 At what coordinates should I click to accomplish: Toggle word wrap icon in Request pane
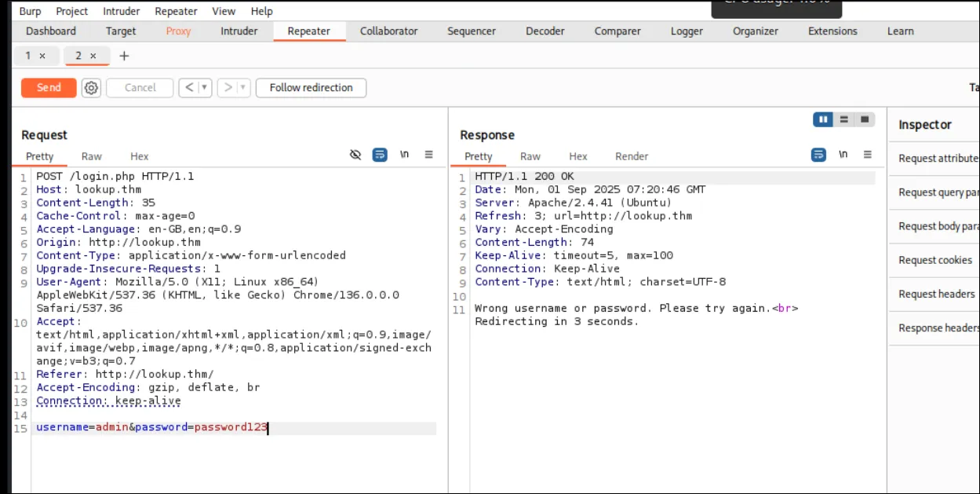point(380,155)
